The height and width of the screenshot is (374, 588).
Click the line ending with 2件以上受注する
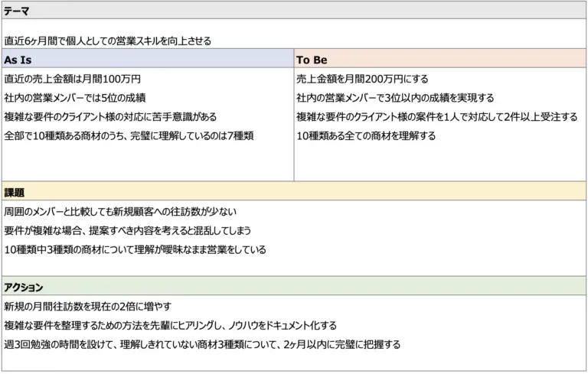[x=437, y=117]
